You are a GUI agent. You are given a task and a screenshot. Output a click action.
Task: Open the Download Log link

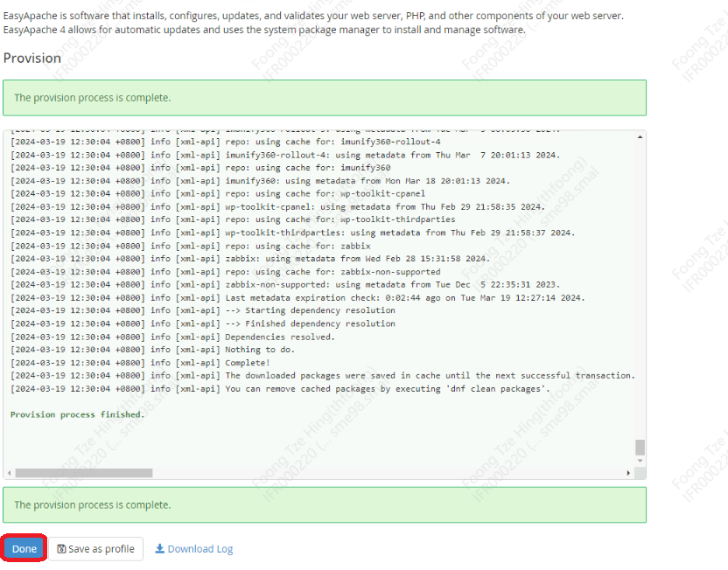(x=200, y=549)
